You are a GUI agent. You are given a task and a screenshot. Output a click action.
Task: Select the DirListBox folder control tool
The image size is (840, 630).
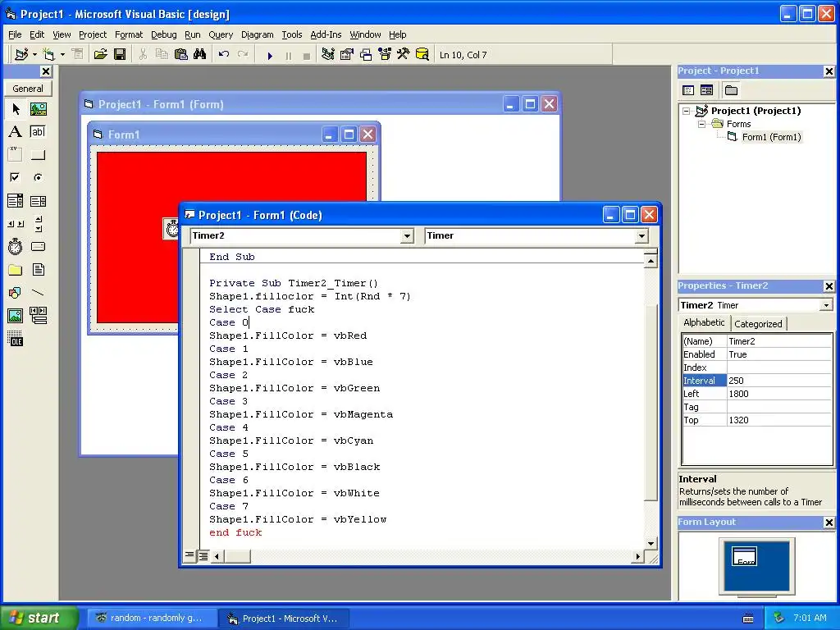point(16,269)
